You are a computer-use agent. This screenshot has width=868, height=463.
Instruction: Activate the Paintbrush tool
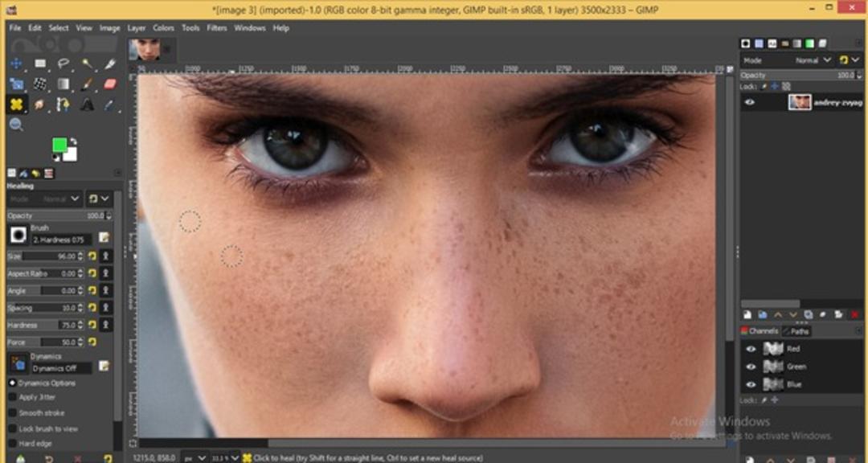[x=88, y=84]
